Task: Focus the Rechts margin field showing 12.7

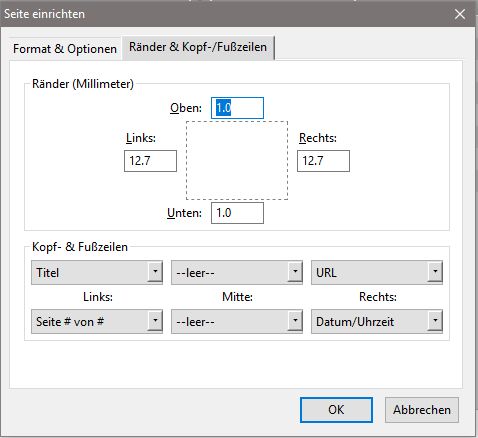Action: (323, 161)
